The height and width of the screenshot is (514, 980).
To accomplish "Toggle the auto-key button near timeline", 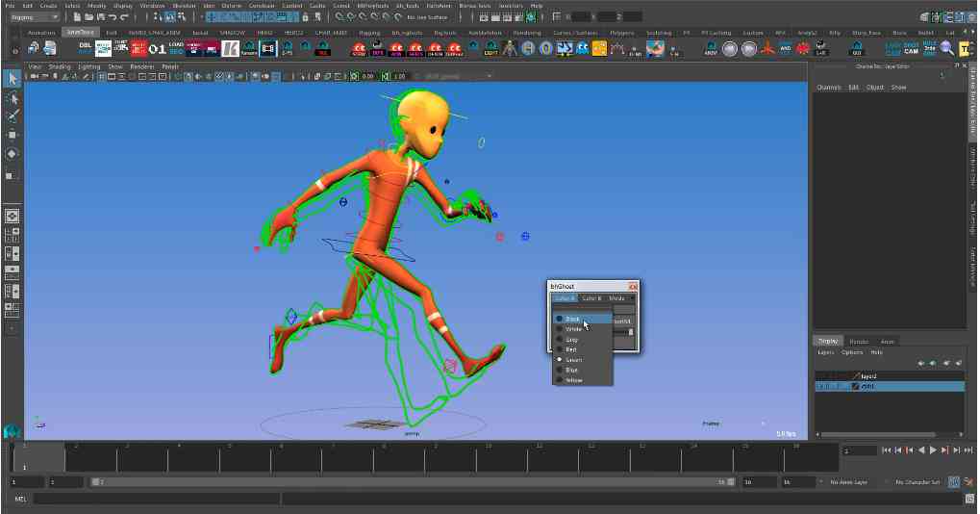I will pyautogui.click(x=954, y=482).
